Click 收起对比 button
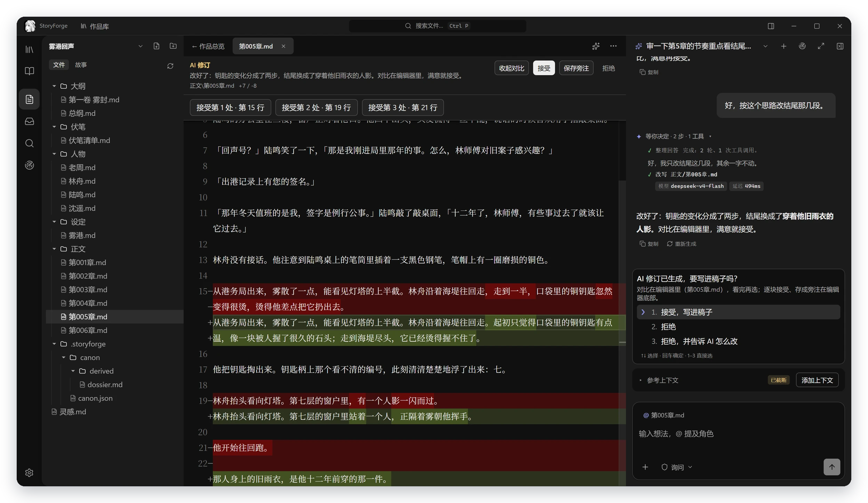Viewport: 868px width, 503px height. pyautogui.click(x=511, y=68)
